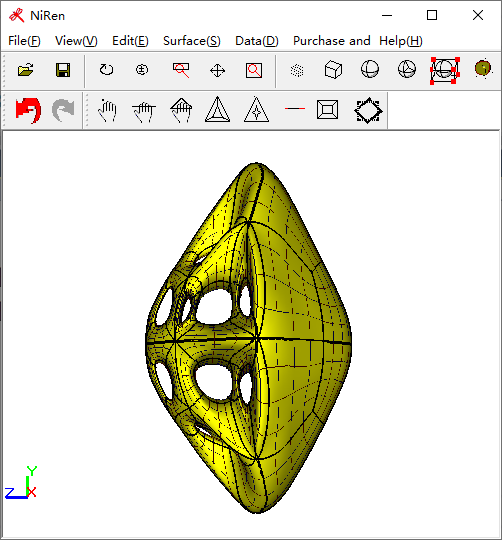Choose the triangle with star tool
502x540 pixels.
point(256,110)
